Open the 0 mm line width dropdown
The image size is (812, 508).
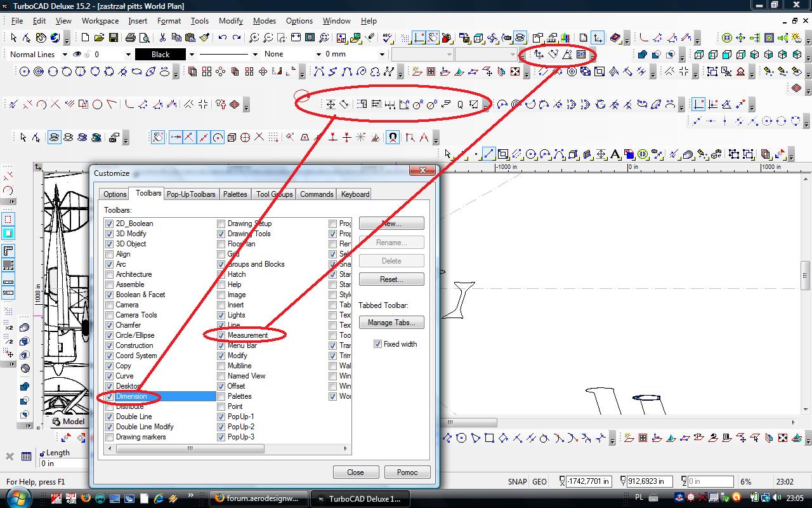[382, 55]
